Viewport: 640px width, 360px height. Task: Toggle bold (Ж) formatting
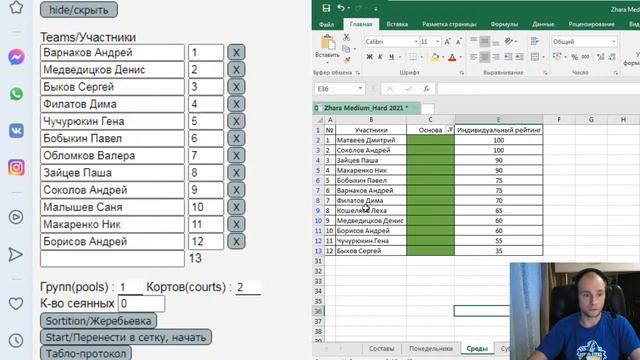point(369,57)
